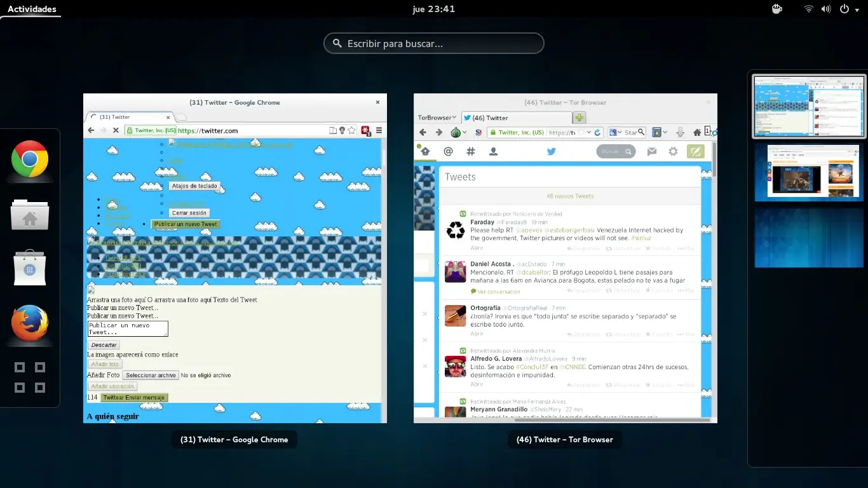
Task: Open the TorBrowser dropdown button
Action: tap(437, 118)
